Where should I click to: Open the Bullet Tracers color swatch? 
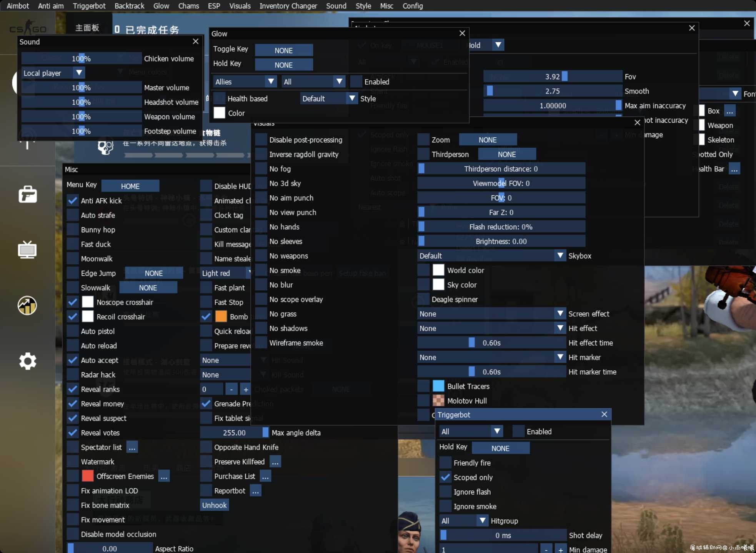(x=438, y=386)
